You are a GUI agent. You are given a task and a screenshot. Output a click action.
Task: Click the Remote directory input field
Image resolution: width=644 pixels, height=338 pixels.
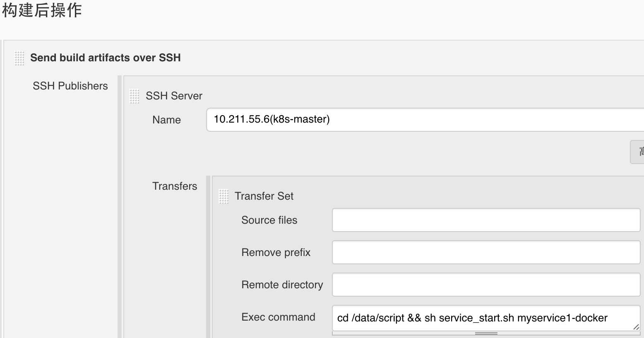coord(486,285)
